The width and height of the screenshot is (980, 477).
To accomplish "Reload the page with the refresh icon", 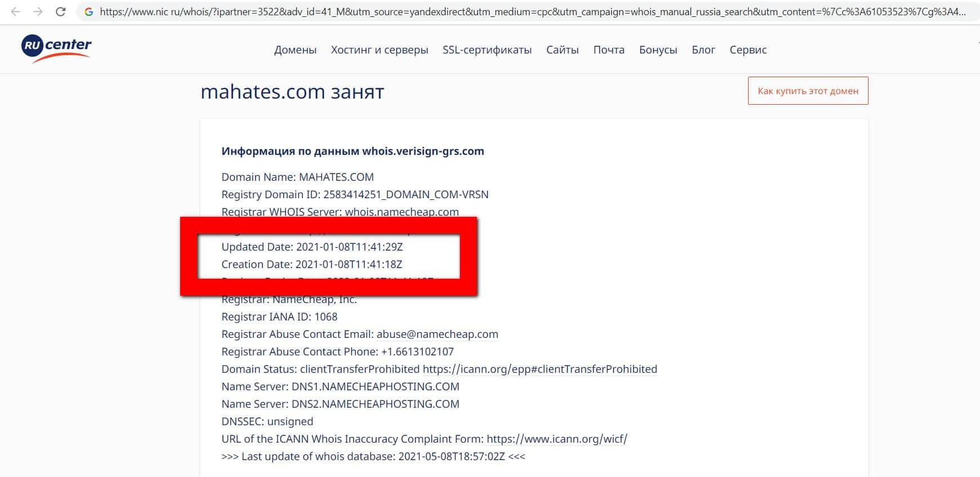I will 61,11.
